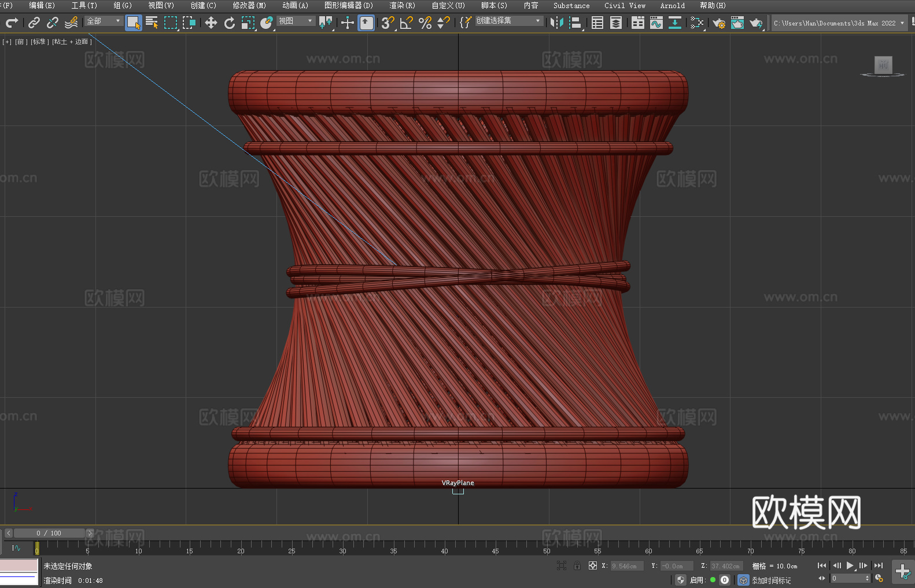Open Edit Named Selection Sets

pyautogui.click(x=466, y=23)
